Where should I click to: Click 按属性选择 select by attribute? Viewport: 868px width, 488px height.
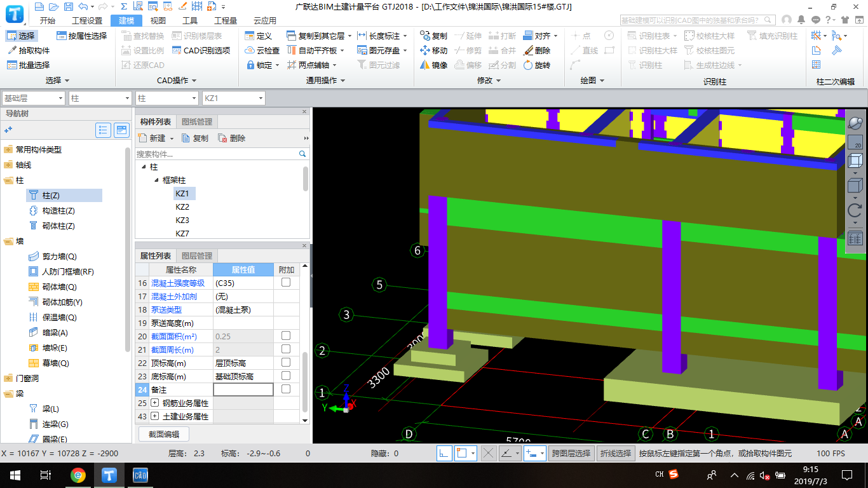tap(82, 36)
